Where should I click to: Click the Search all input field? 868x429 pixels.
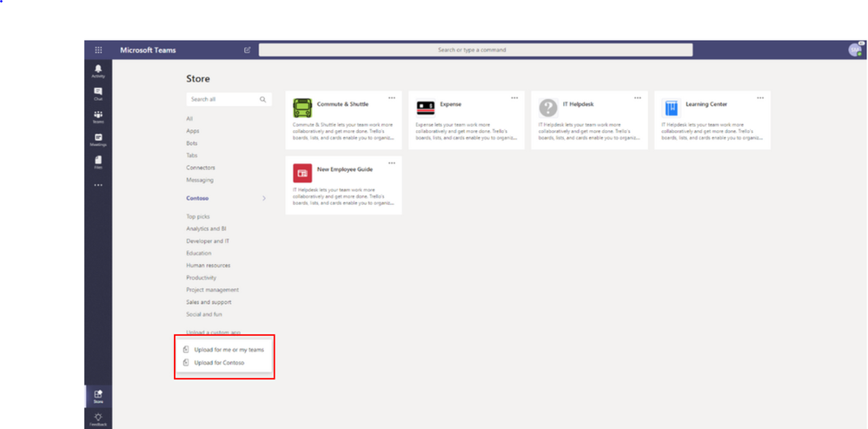coord(229,100)
